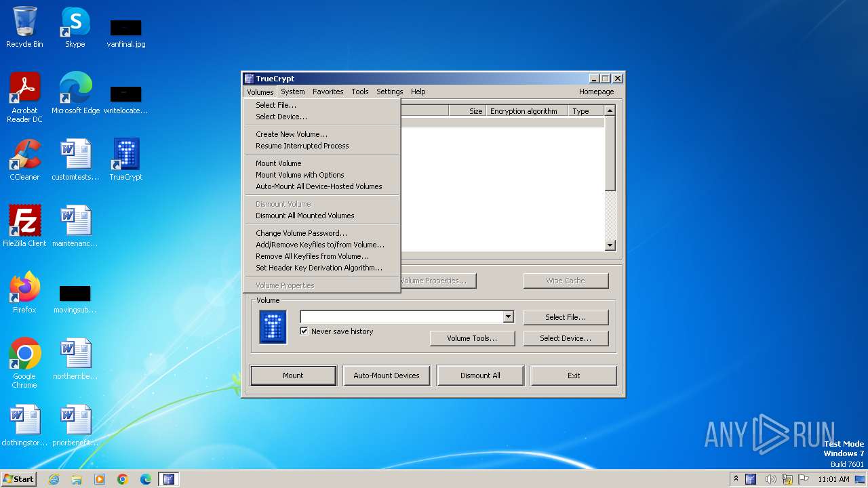Select the clothingstor Word document icon

[x=24, y=426]
